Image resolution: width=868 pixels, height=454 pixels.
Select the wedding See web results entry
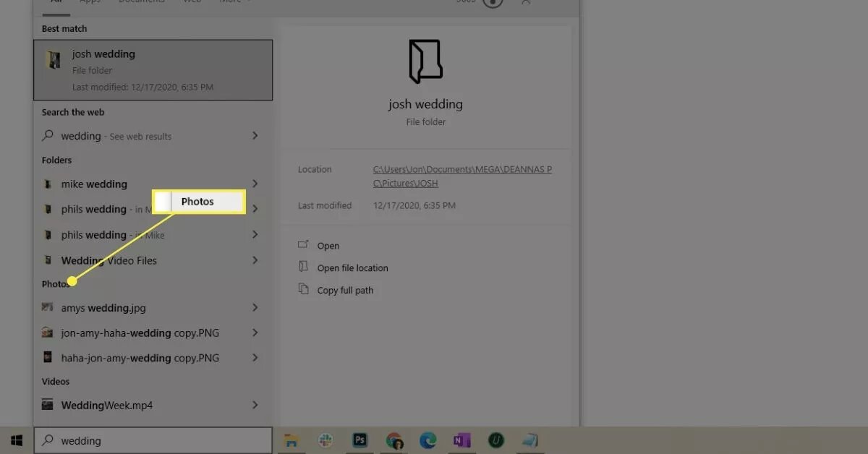pos(153,136)
